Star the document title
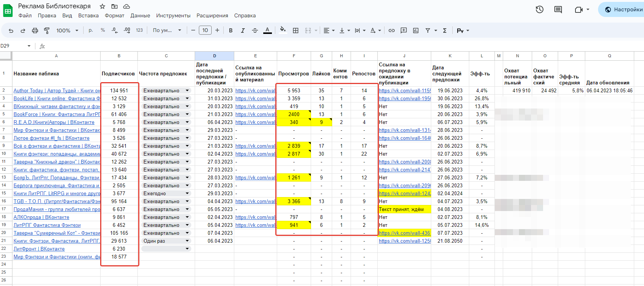This screenshot has width=644, height=286. click(102, 6)
